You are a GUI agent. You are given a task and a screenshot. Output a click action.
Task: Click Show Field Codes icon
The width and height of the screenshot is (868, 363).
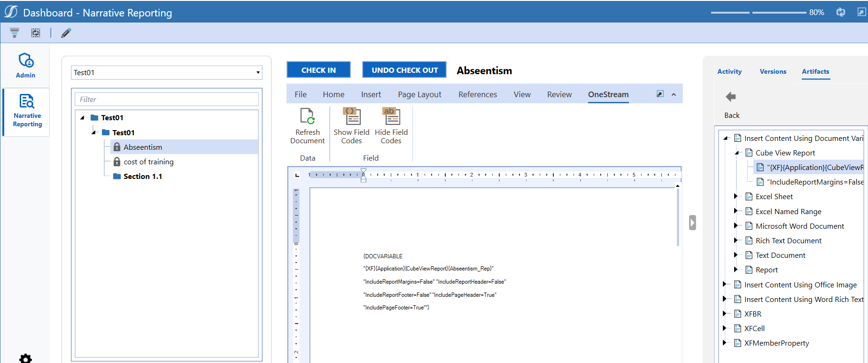(x=351, y=116)
